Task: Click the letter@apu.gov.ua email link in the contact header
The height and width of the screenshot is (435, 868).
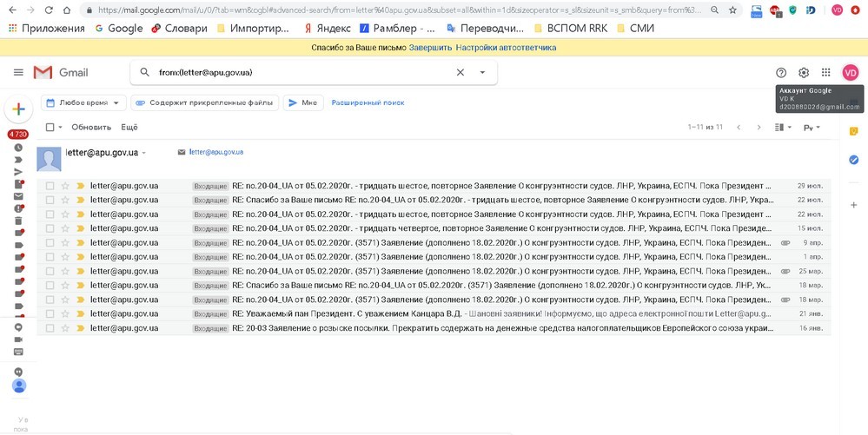Action: [x=215, y=152]
